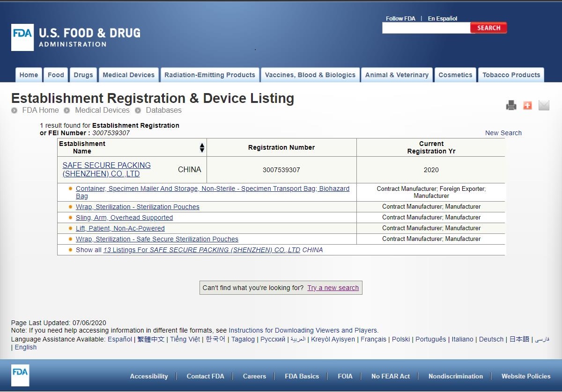Viewport: 562px width, 392px height.
Task: Select Français language assistance
Action: (x=373, y=339)
